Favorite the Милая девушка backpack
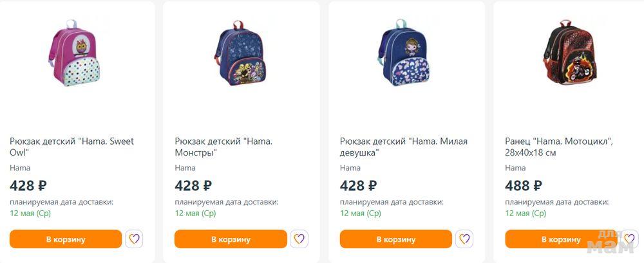Viewport: 644px width, 263px height. (x=464, y=239)
